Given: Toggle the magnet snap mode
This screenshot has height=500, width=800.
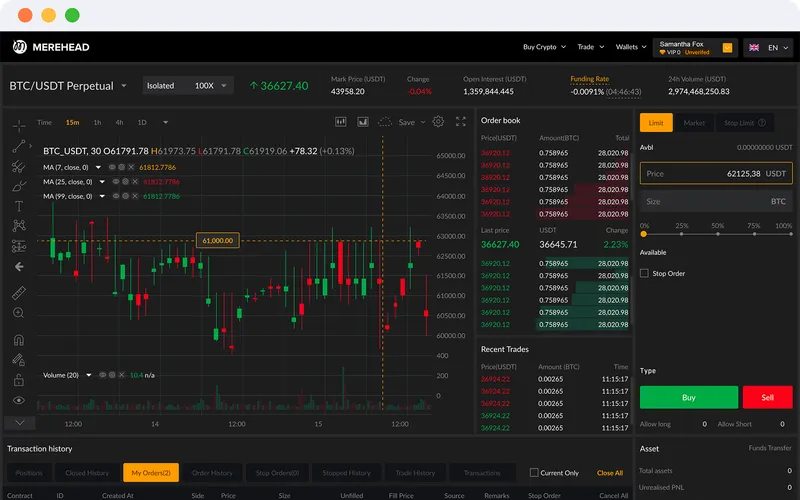Looking at the screenshot, I should pos(19,340).
